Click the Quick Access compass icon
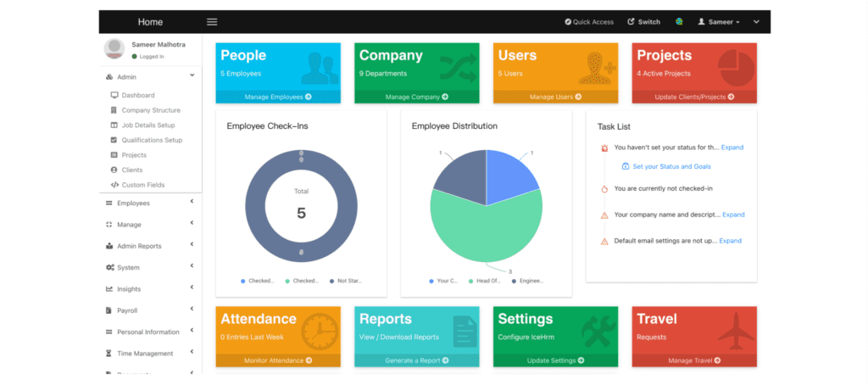The height and width of the screenshot is (385, 868). pos(567,22)
